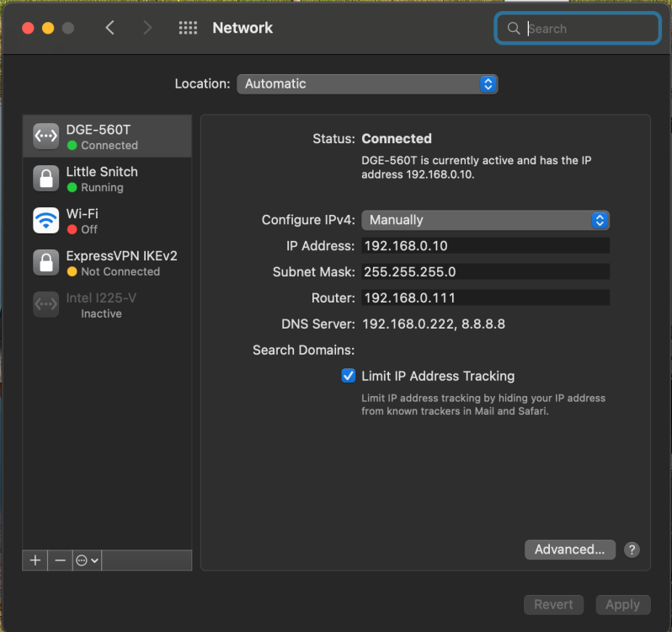Show all preferences grid icon
Viewport: 672px width, 632px height.
tap(188, 28)
